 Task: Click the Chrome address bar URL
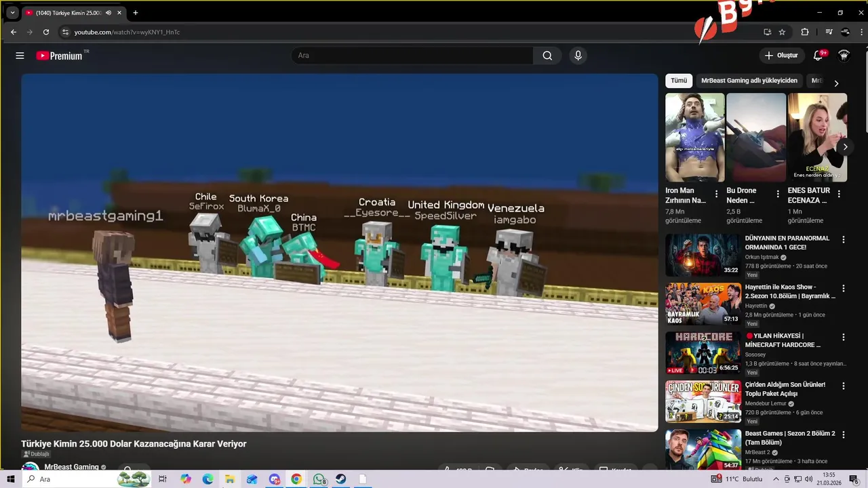tap(127, 32)
